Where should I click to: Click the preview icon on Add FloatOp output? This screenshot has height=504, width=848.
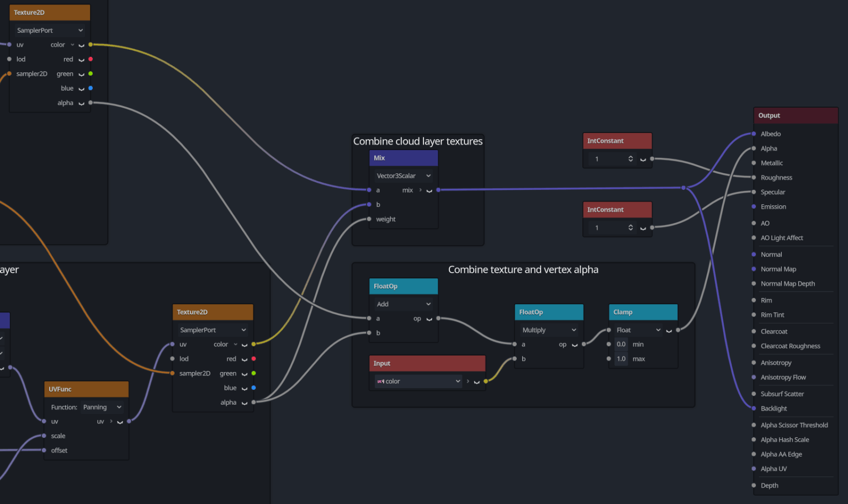[428, 319]
